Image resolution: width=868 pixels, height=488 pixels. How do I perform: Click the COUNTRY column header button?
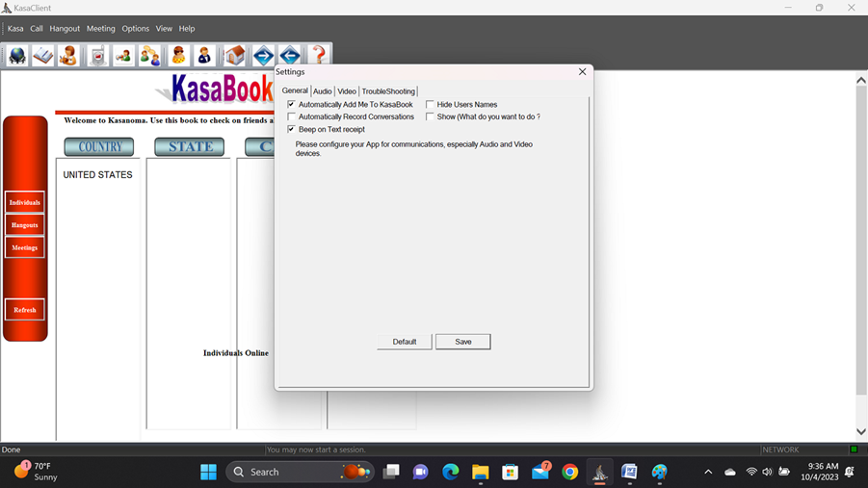[x=99, y=146]
